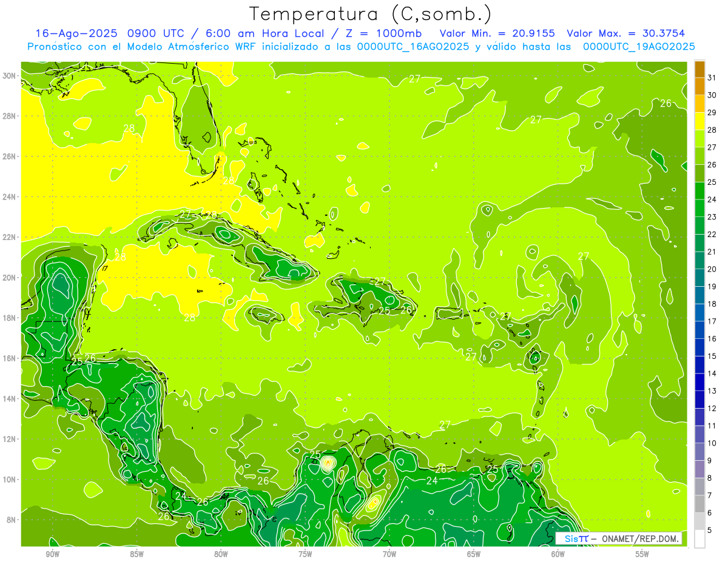Click the dark orange swatch atop the legend
Viewport: 728px width, 562px height.
coord(699,69)
